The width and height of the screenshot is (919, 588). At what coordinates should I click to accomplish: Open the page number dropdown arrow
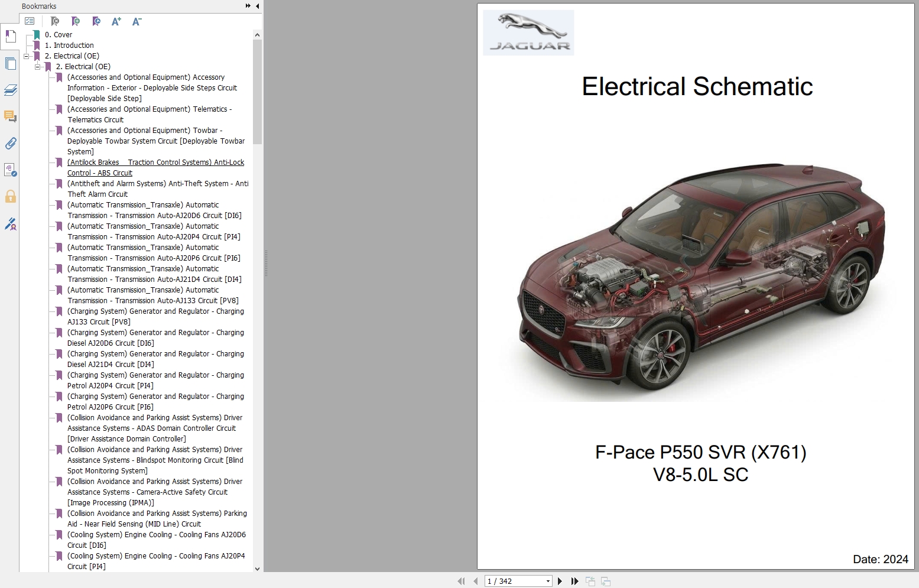[548, 581]
